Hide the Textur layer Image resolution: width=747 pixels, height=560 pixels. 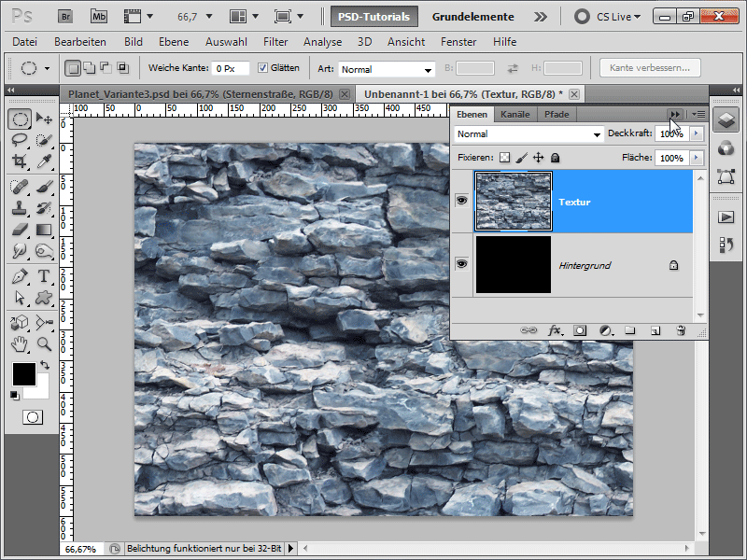pos(461,201)
